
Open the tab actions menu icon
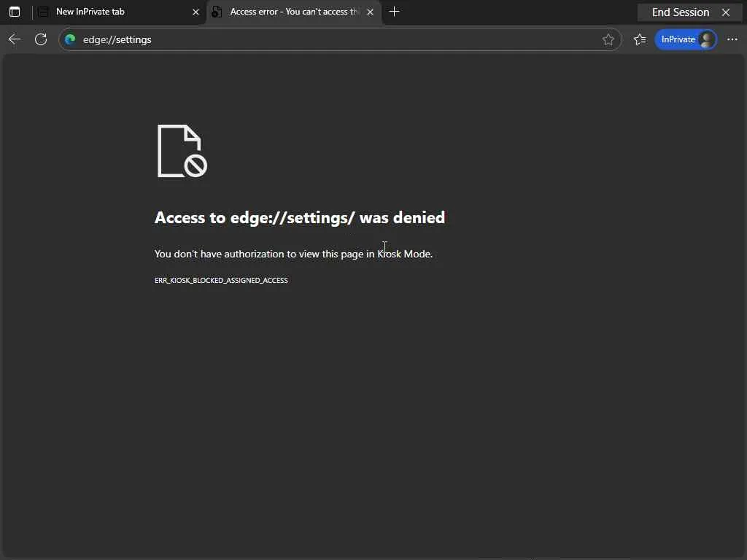click(x=15, y=12)
